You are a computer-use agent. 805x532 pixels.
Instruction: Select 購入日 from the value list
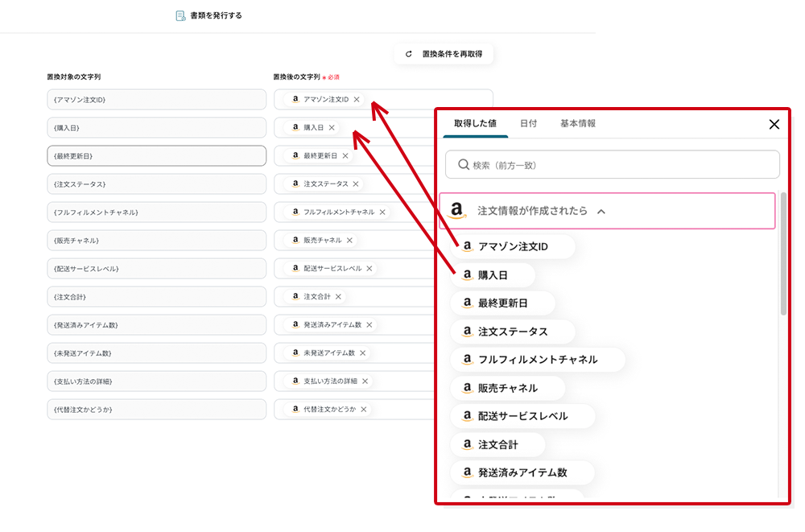pyautogui.click(x=493, y=275)
